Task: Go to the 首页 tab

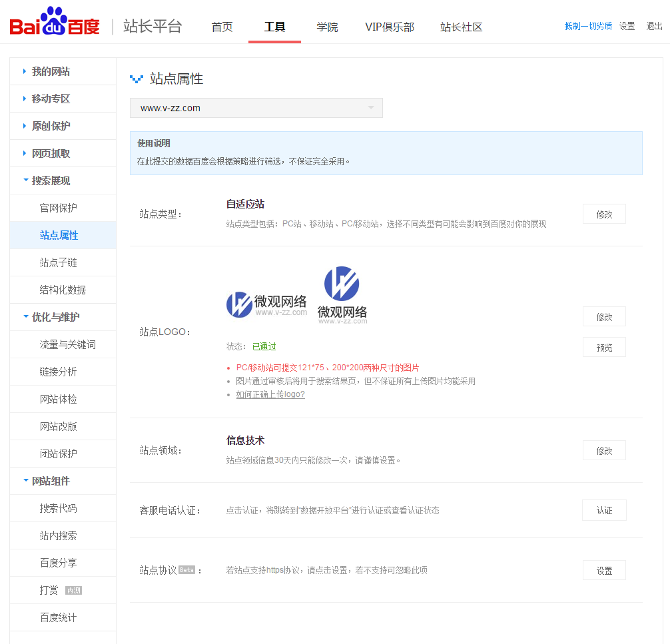Action: pos(222,27)
